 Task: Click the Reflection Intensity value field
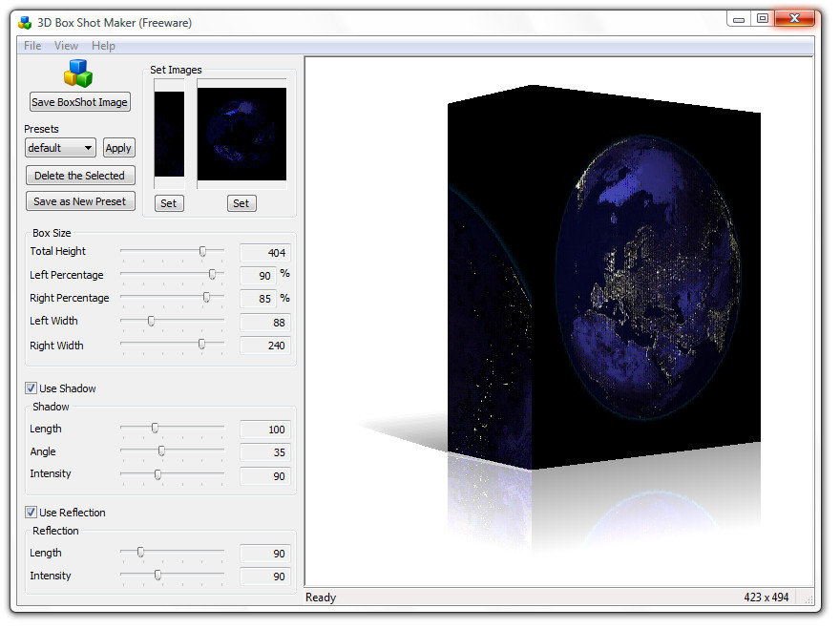pos(265,577)
